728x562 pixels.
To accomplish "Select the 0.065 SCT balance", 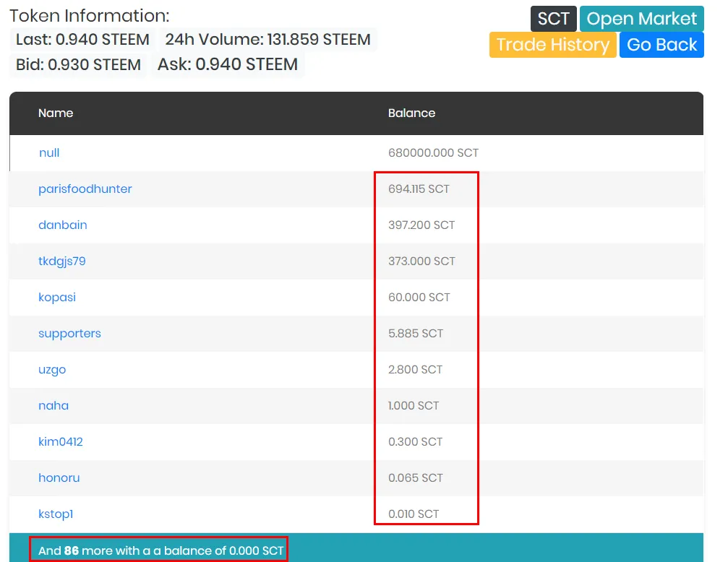I will pos(416,478).
